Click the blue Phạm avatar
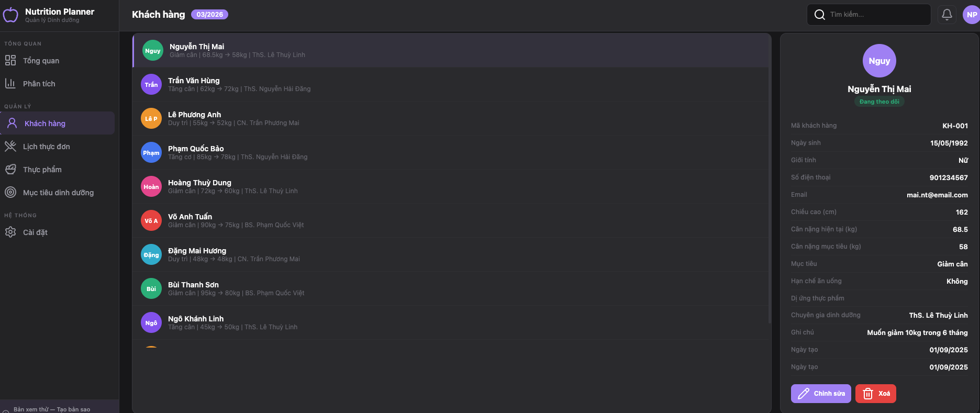 click(x=151, y=152)
